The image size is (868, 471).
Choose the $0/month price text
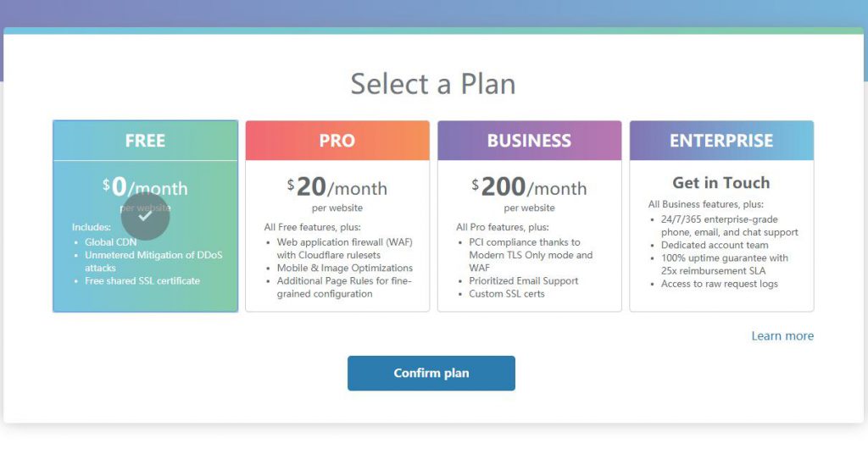pyautogui.click(x=145, y=187)
